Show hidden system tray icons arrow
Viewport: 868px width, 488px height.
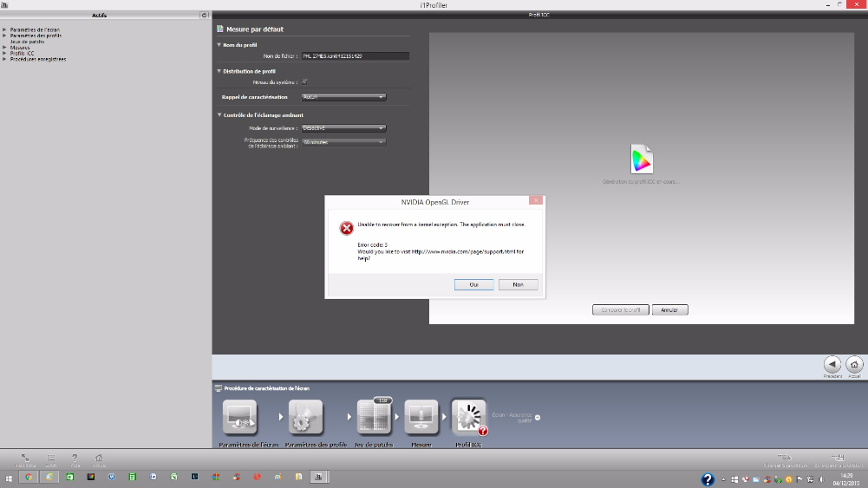pyautogui.click(x=723, y=479)
